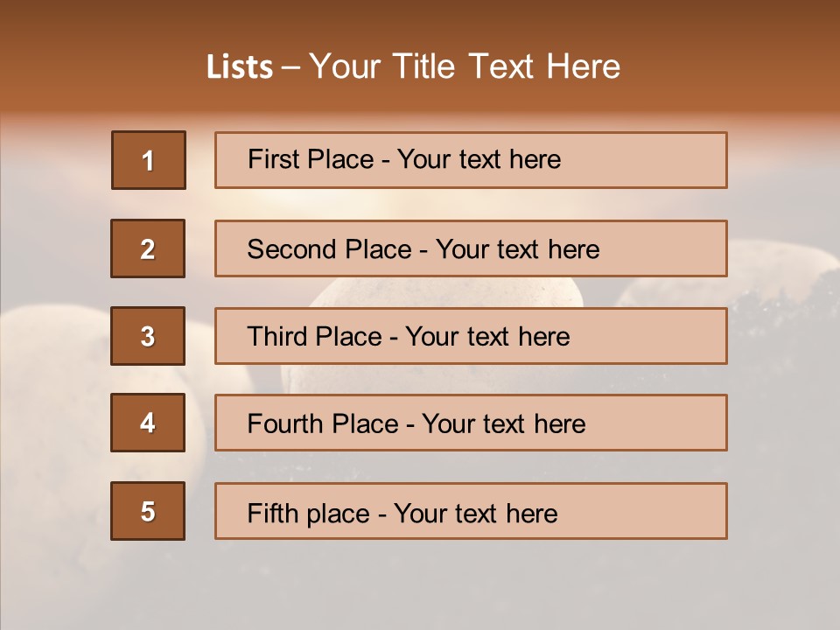This screenshot has height=630, width=840.
Task: Click the 'Second Place - Your text here' bar
Action: 471,248
